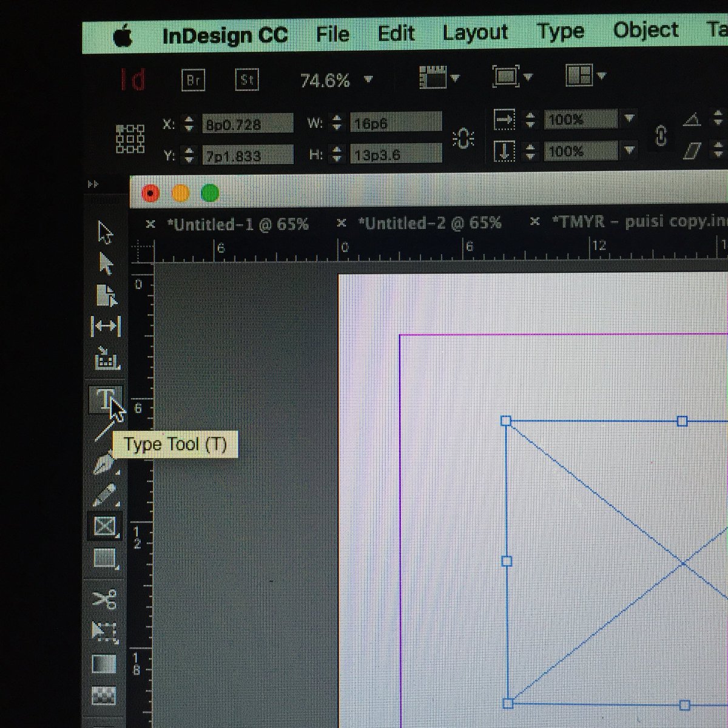Open the Arrange Documents dropdown
Screen dimensions: 728x728
585,76
